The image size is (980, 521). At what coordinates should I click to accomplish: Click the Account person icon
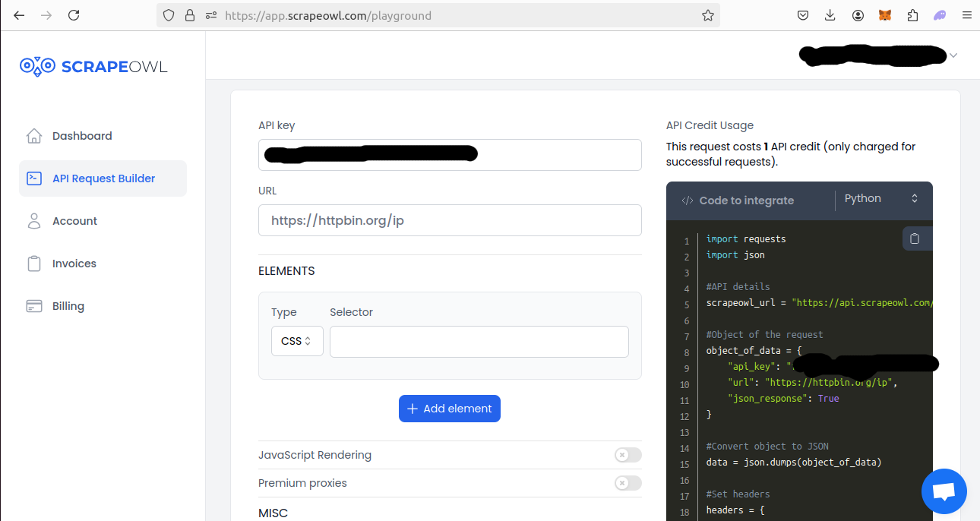coord(33,221)
